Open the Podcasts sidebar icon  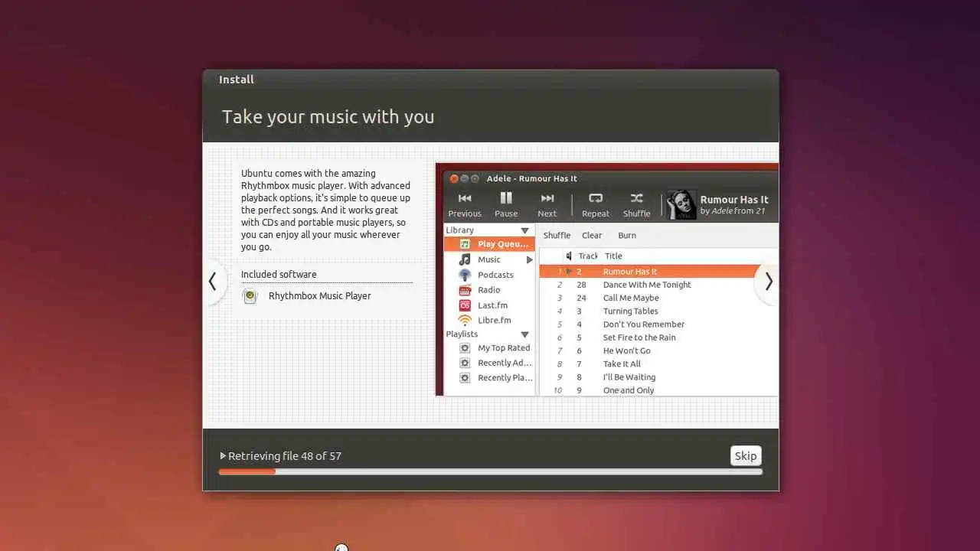(x=465, y=275)
